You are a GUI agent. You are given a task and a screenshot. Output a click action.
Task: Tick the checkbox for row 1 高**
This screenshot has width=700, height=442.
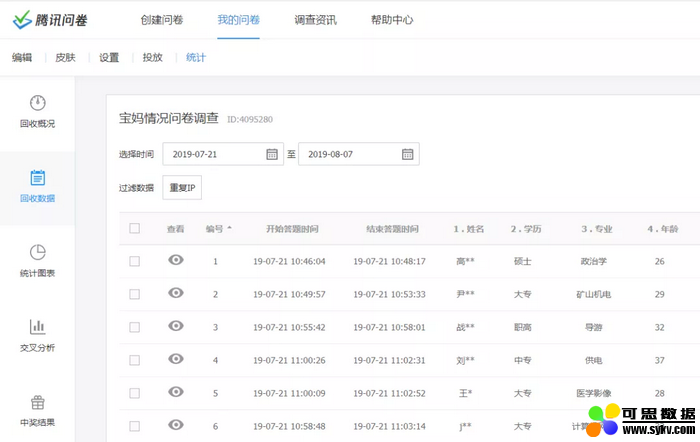click(x=134, y=261)
